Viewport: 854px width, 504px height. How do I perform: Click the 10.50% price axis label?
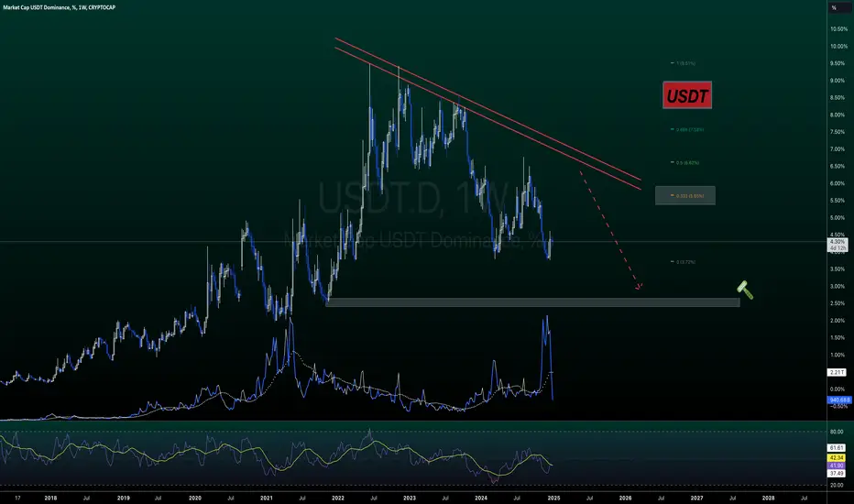pos(838,29)
